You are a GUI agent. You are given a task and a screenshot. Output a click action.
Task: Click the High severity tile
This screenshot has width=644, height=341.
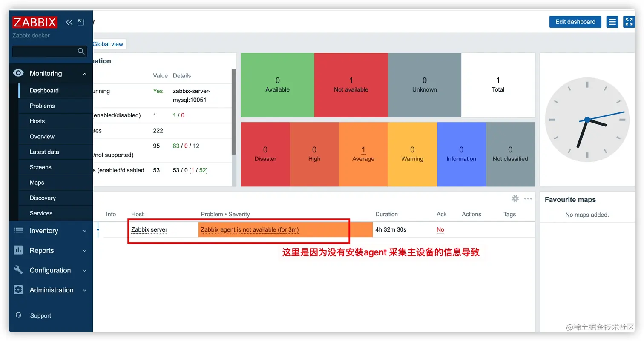point(314,154)
